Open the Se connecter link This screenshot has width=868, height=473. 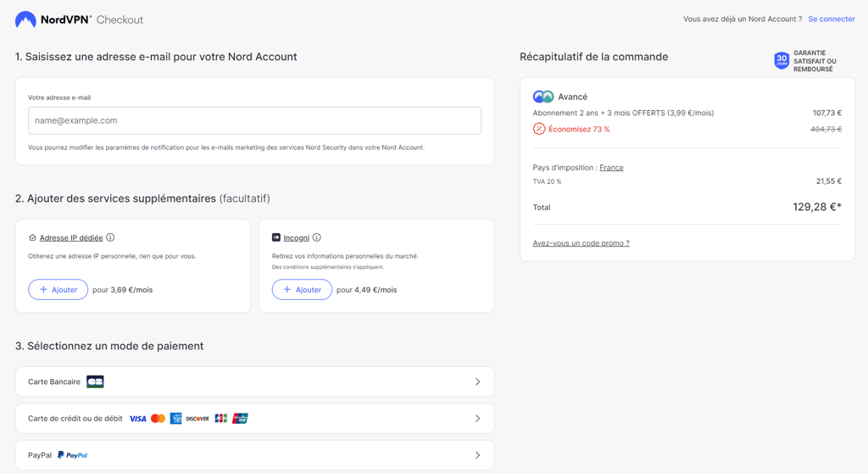(832, 19)
